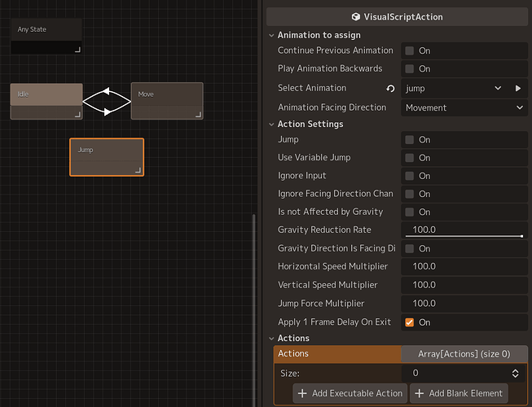Image resolution: width=532 pixels, height=407 pixels.
Task: Click the Add Blank Element button
Action: (459, 393)
